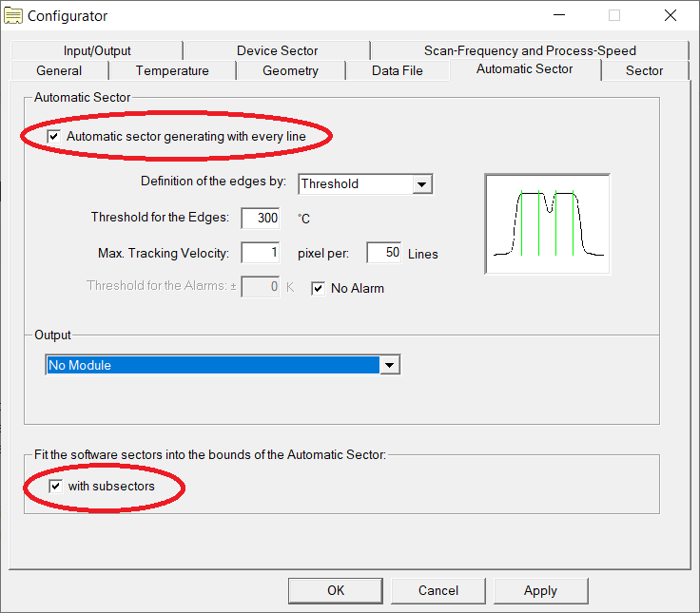Go to the General tab
Viewport: 700px width, 613px height.
coord(59,70)
